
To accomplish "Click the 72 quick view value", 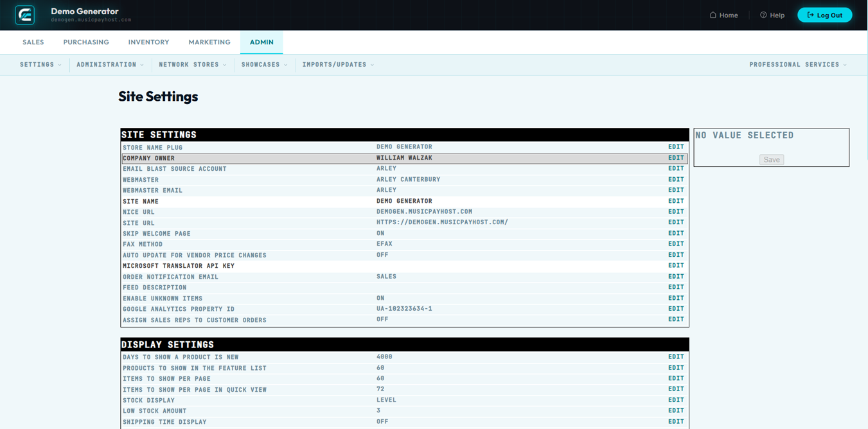I will click(380, 389).
